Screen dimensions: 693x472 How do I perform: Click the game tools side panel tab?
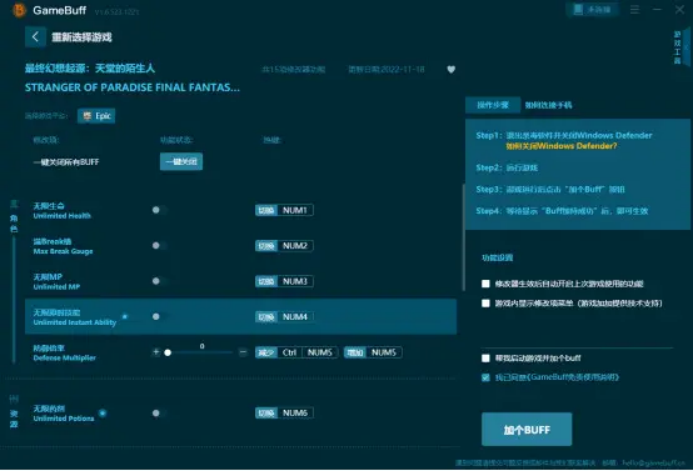pos(678,47)
